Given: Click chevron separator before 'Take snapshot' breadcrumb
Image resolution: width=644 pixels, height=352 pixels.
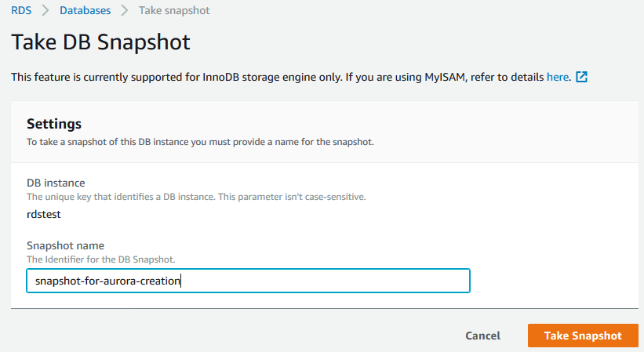Looking at the screenshot, I should [125, 11].
